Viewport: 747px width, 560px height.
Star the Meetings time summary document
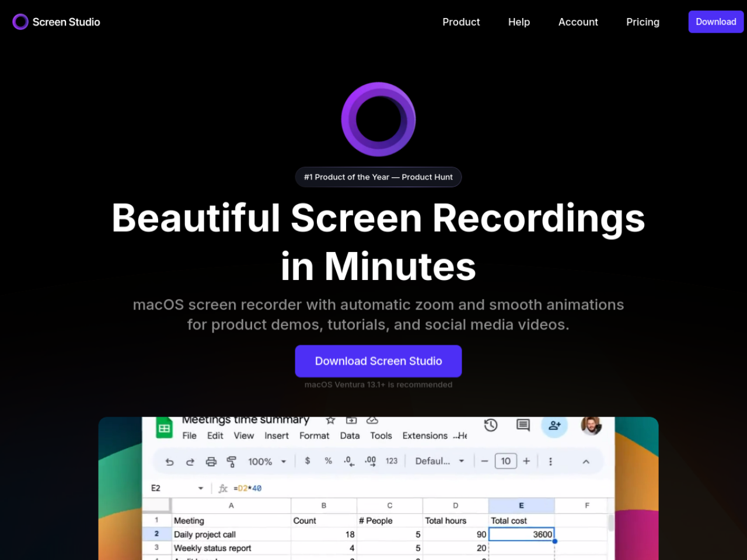(330, 420)
